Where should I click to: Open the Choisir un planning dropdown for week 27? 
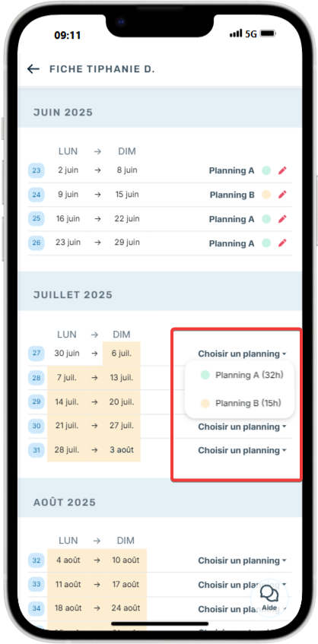(x=242, y=354)
